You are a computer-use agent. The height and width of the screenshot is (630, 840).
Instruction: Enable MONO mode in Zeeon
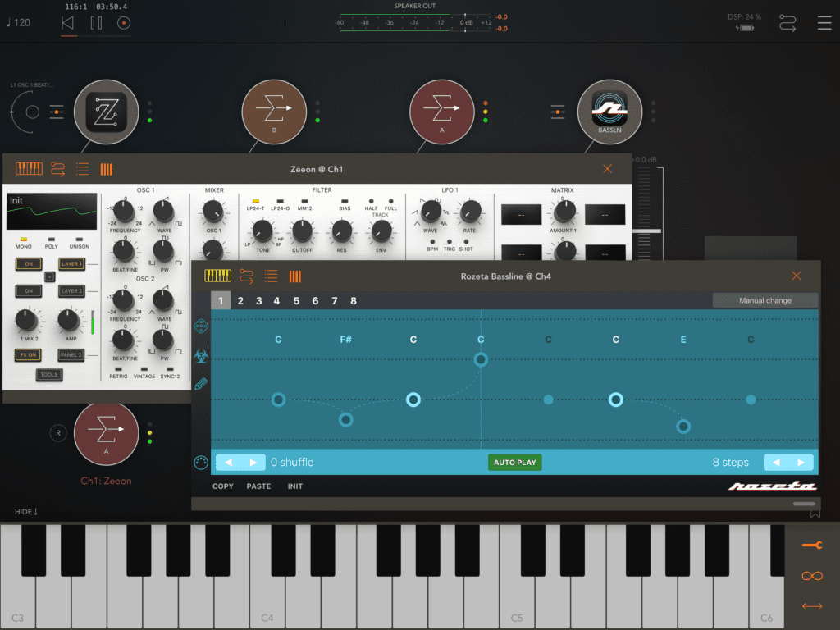click(24, 240)
